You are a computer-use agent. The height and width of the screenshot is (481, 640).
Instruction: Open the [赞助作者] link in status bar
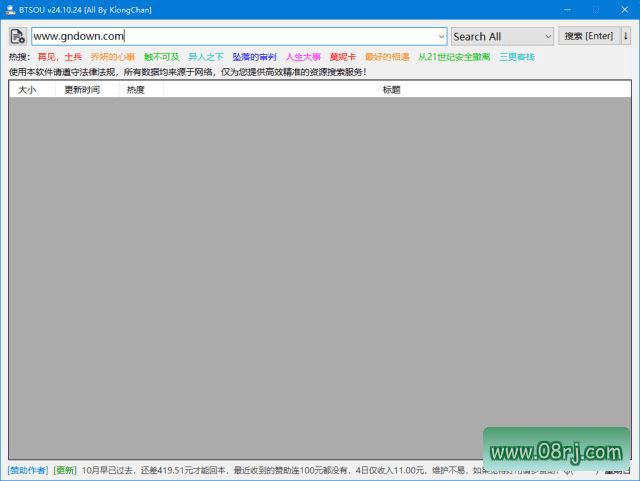pyautogui.click(x=28, y=470)
